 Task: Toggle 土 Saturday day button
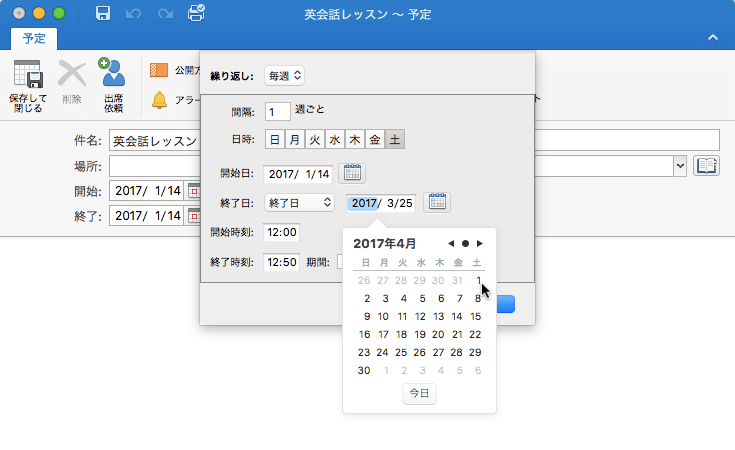(x=395, y=139)
